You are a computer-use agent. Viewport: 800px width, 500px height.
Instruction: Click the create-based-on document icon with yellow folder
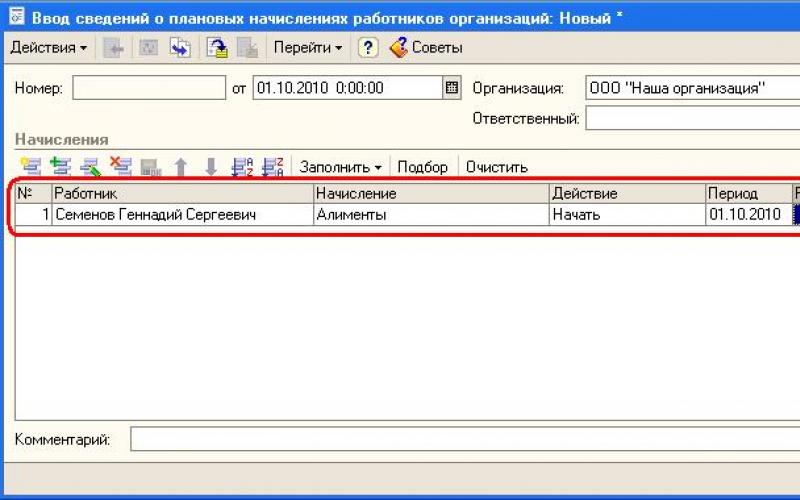point(216,47)
